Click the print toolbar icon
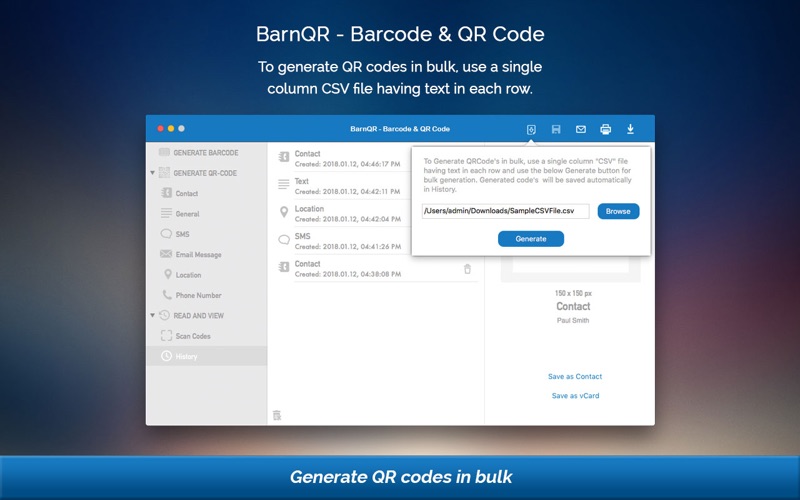 pos(606,130)
